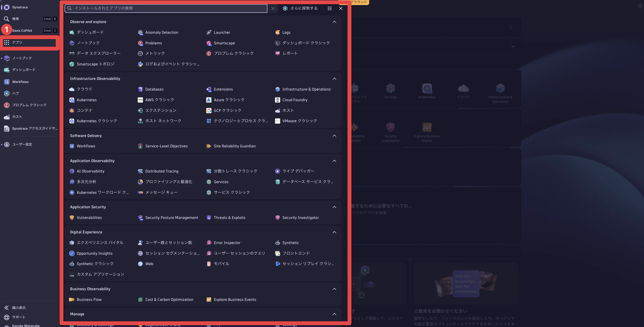
Task: Collapse the Application Observability section
Action: (x=334, y=161)
